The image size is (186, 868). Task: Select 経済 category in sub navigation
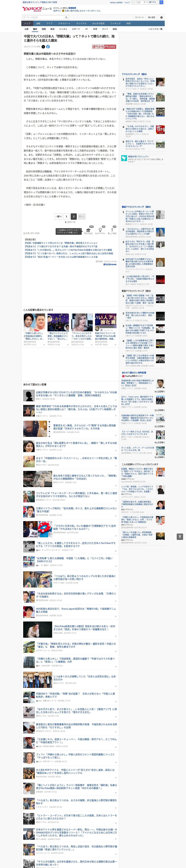click(52, 29)
